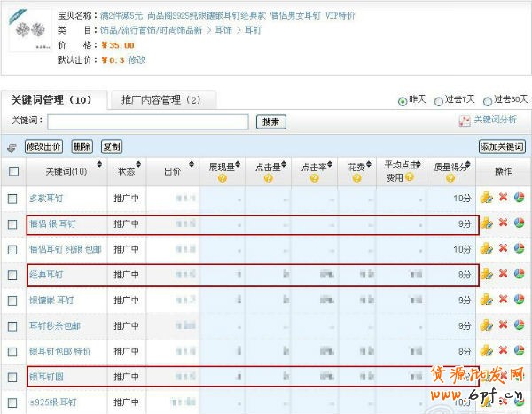This screenshot has height=414, width=532.
Task: Switch to the 推广内容管理 tab
Action: pyautogui.click(x=160, y=99)
